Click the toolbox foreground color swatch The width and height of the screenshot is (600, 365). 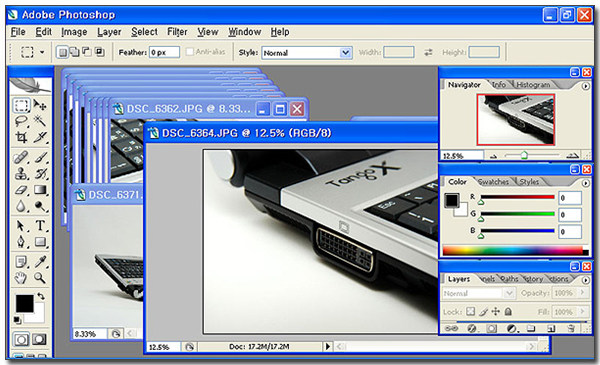coord(24,304)
